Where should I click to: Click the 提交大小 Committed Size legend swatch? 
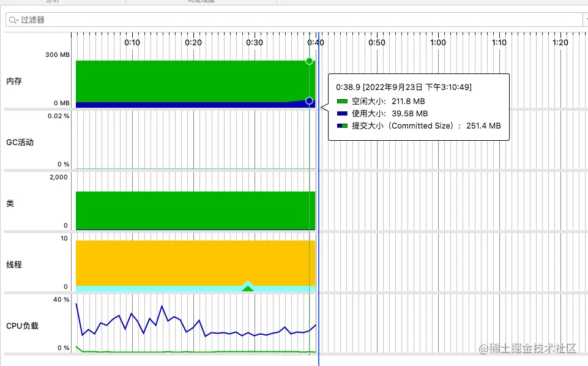tap(342, 126)
